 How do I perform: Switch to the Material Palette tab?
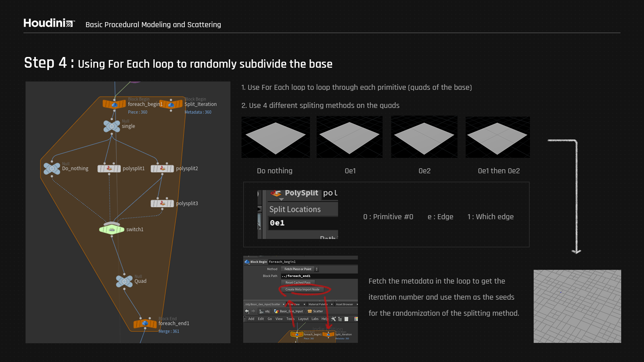[x=318, y=304]
